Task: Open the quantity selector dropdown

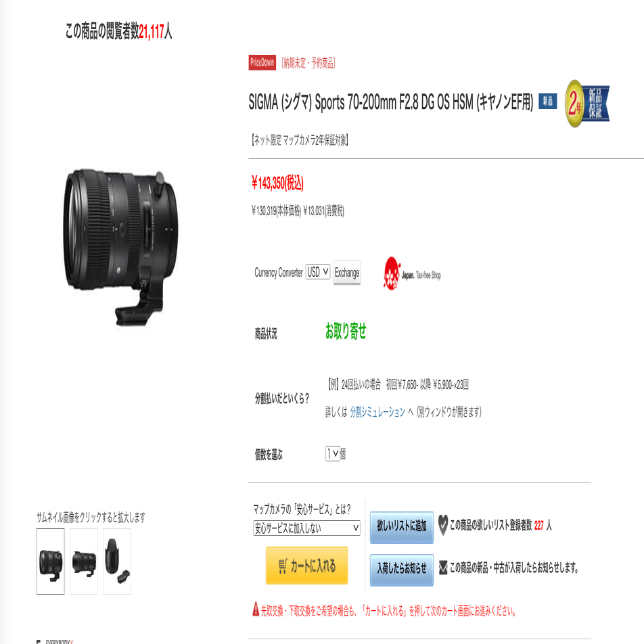Action: point(332,453)
